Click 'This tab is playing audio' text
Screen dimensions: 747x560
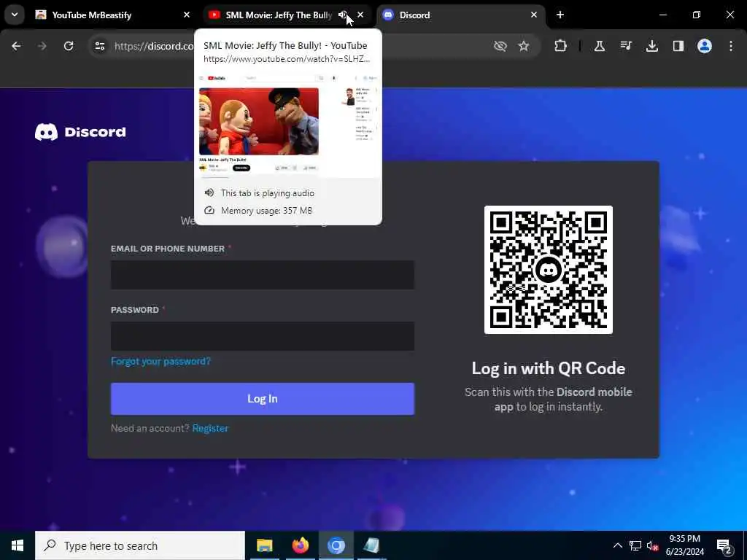pos(268,192)
